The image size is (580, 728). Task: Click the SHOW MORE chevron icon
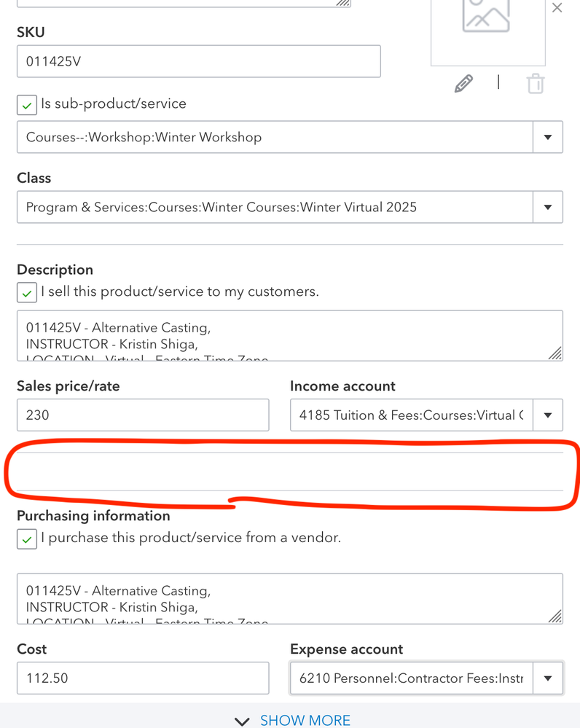pos(242,721)
